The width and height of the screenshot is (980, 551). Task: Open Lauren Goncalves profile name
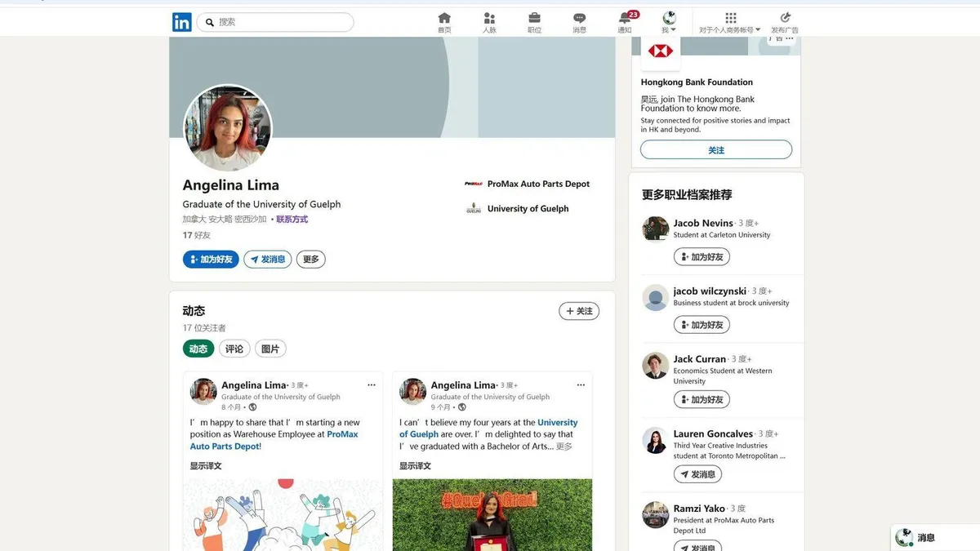[x=713, y=433]
